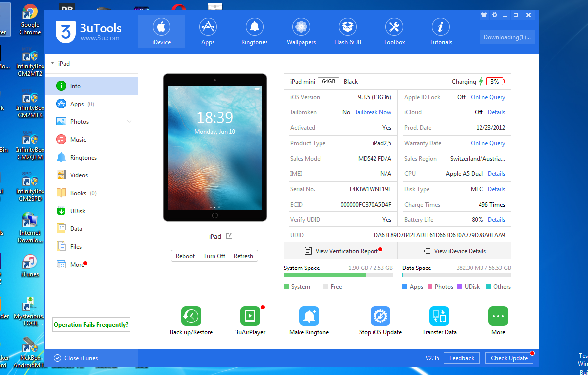Launch 3uAirPlayer
Viewport: 588px width, 375px height.
coord(250,321)
